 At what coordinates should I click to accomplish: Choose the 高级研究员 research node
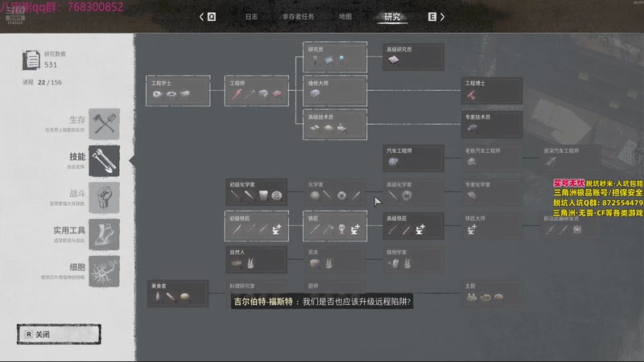[x=413, y=56]
